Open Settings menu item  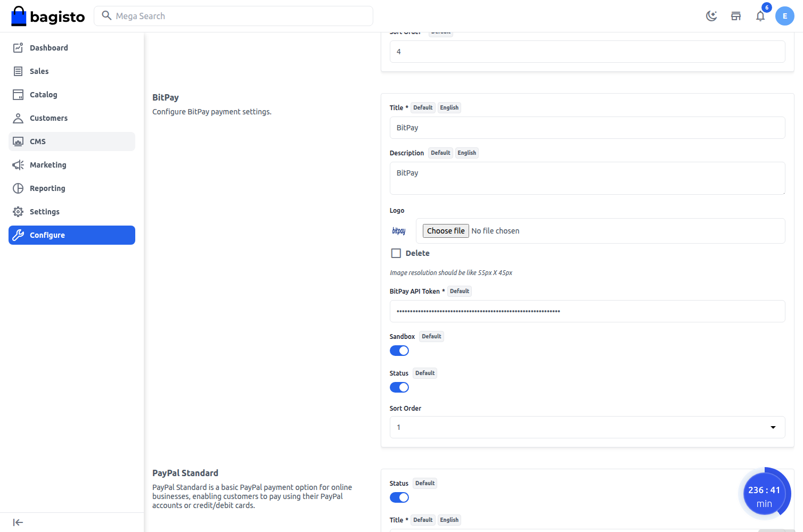click(72, 212)
